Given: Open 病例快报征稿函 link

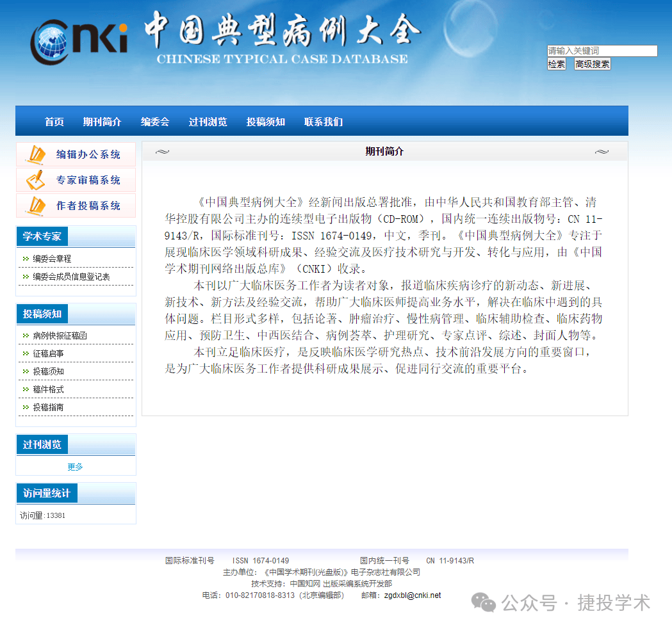Looking at the screenshot, I should pos(60,335).
